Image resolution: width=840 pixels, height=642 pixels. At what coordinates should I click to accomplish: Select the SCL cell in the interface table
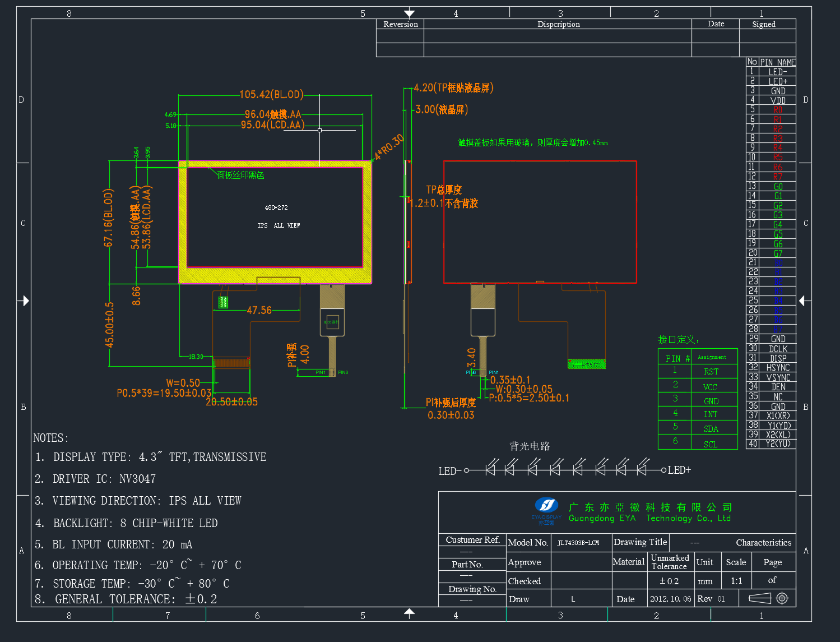[x=711, y=444]
